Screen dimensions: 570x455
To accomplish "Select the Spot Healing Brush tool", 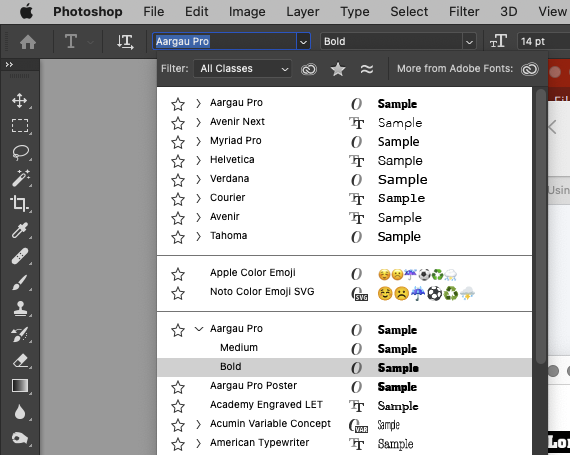I will coord(20,256).
